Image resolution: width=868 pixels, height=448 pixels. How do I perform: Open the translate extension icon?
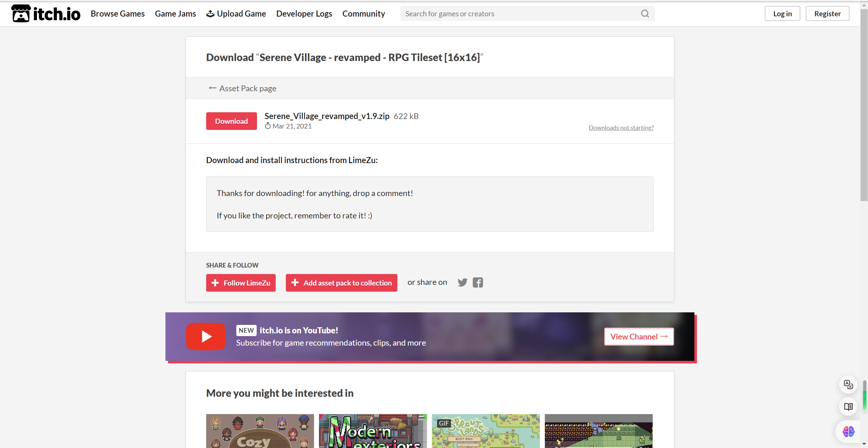click(848, 384)
